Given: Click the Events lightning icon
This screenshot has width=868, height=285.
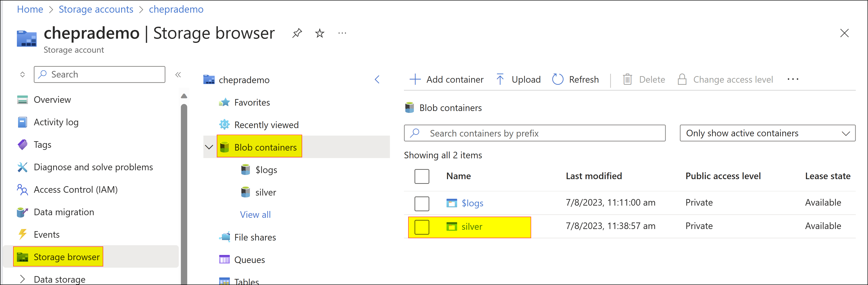Looking at the screenshot, I should click(22, 234).
